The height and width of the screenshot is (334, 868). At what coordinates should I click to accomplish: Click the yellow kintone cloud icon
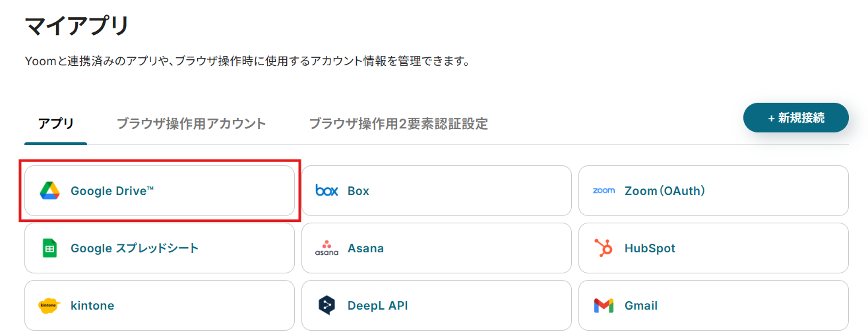(x=49, y=306)
